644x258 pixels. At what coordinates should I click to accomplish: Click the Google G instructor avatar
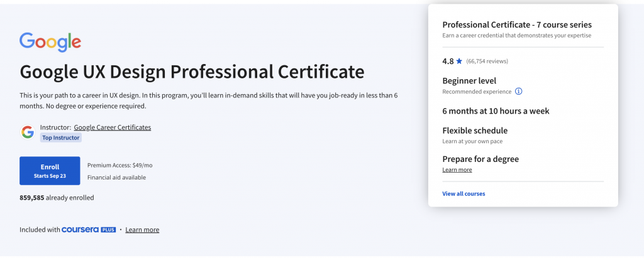(x=28, y=132)
